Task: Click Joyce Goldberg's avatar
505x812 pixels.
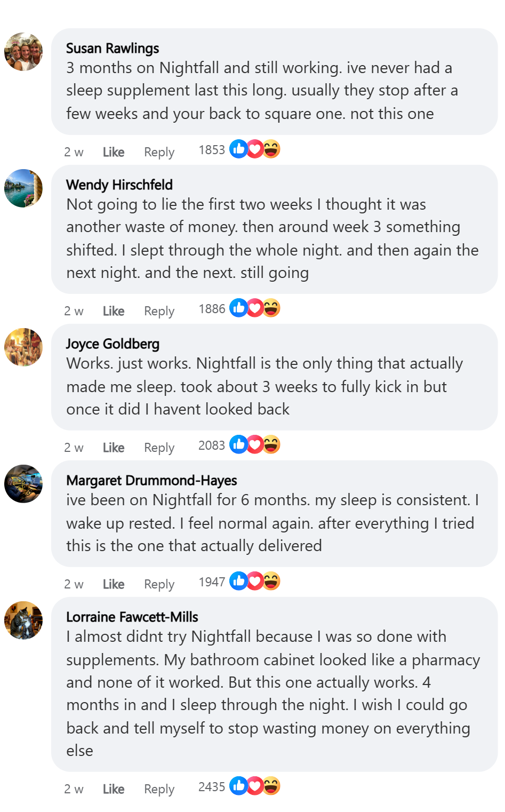Action: [x=23, y=347]
